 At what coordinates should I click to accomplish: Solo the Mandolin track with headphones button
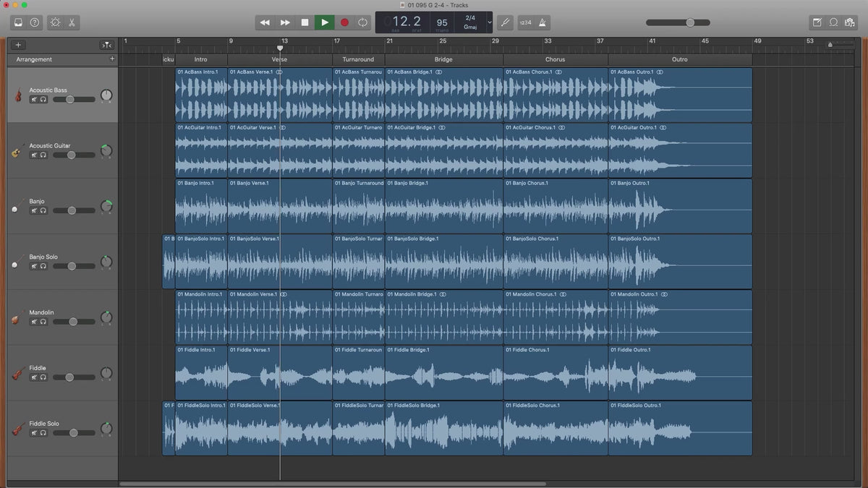tap(43, 321)
